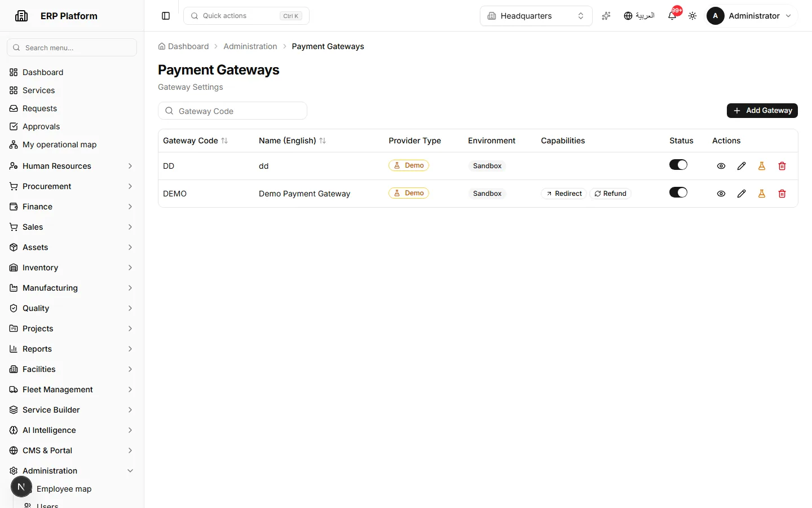Screen dimensions: 812x508
Task: Toggle the sidebar panel icon
Action: [166, 16]
